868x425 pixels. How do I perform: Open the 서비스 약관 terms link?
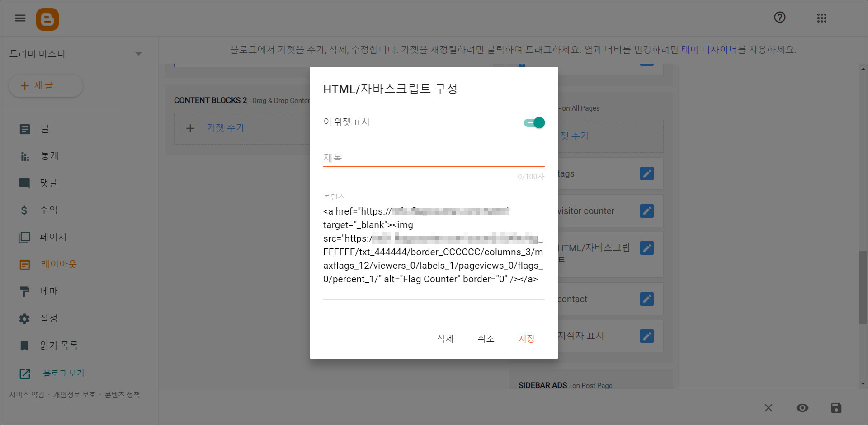pyautogui.click(x=27, y=395)
